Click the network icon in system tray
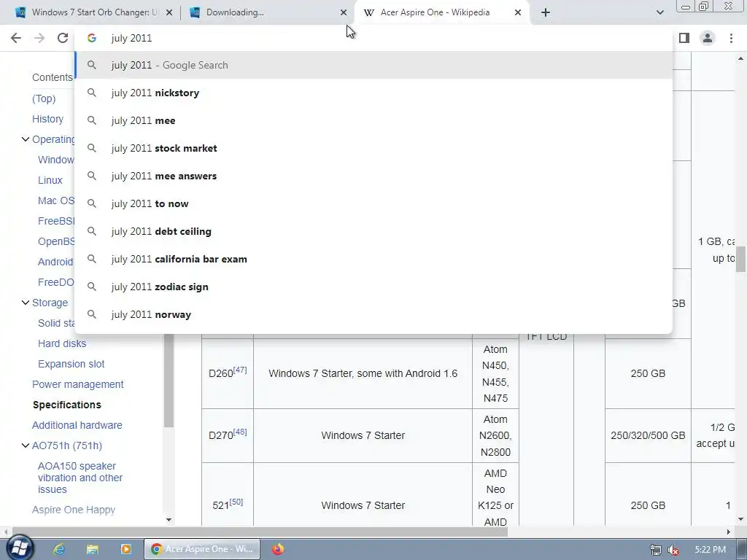Viewport: 747px width, 560px height. pyautogui.click(x=656, y=550)
